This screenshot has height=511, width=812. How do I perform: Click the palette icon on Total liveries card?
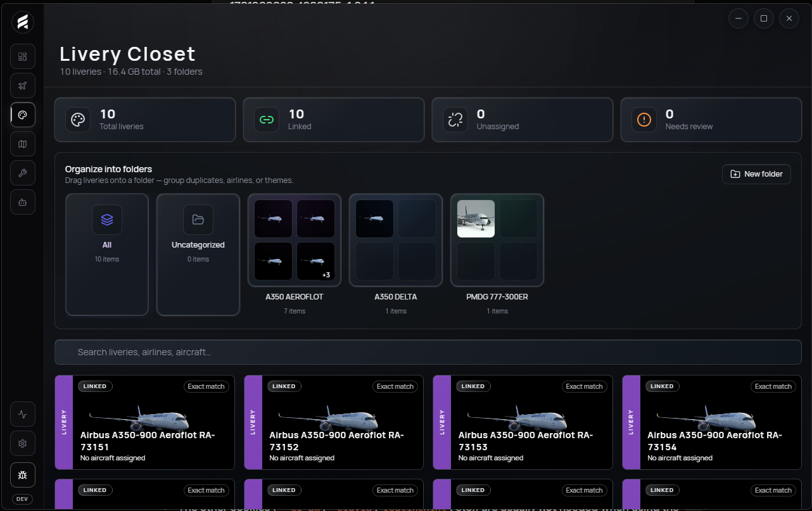(x=78, y=120)
